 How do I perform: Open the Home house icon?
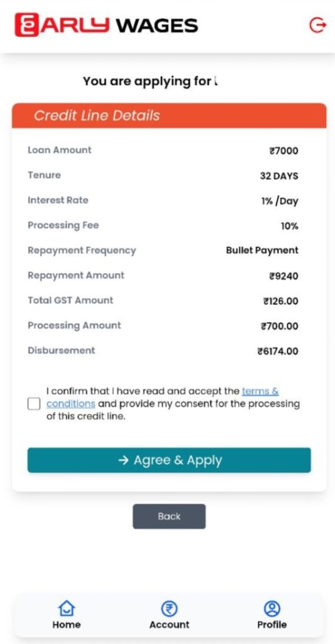tap(67, 608)
